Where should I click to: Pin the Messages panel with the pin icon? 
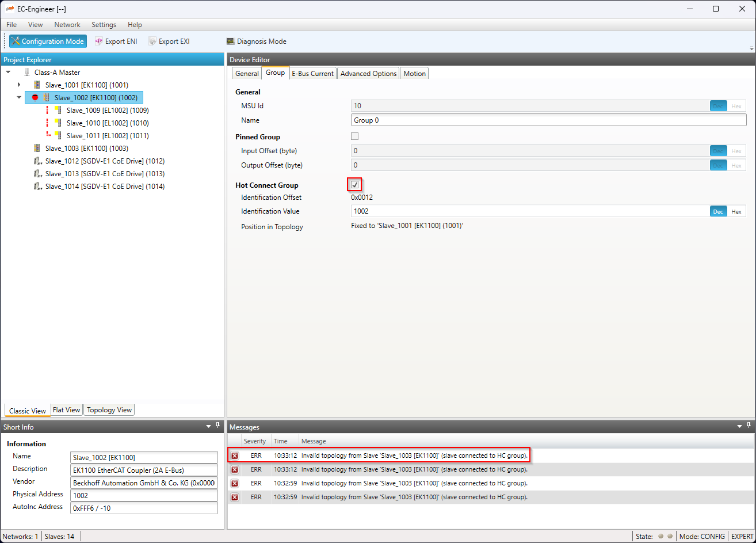click(750, 426)
